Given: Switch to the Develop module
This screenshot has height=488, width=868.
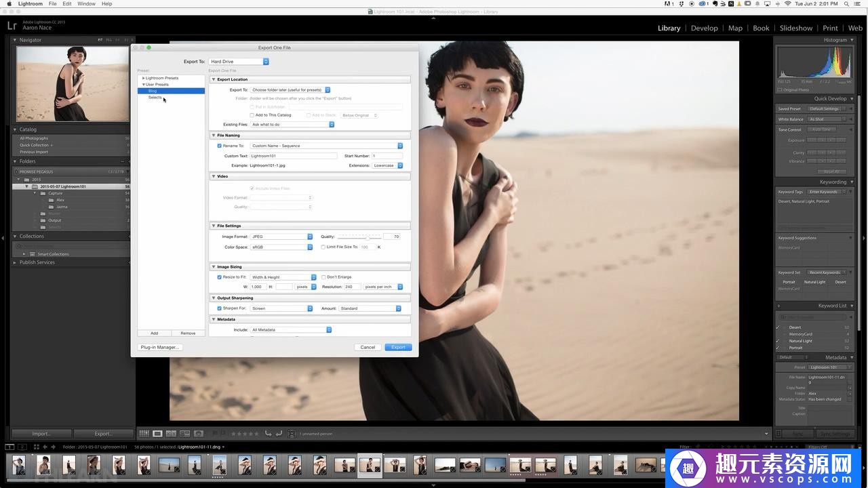Looking at the screenshot, I should coord(704,28).
